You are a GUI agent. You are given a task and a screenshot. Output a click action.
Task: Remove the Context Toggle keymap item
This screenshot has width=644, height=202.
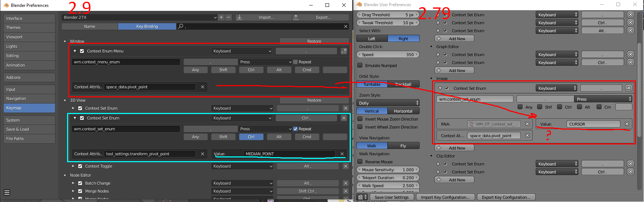(346, 166)
